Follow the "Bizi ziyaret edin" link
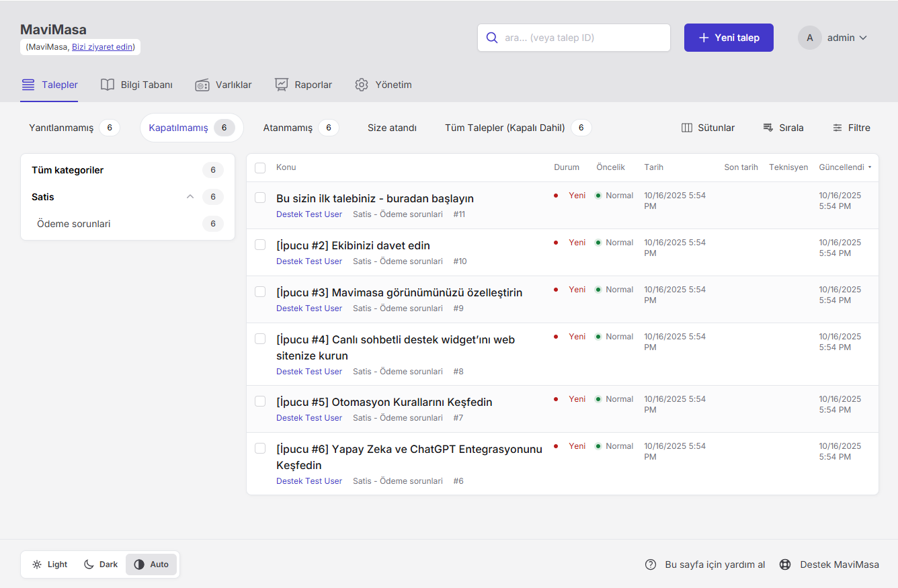 click(x=102, y=47)
